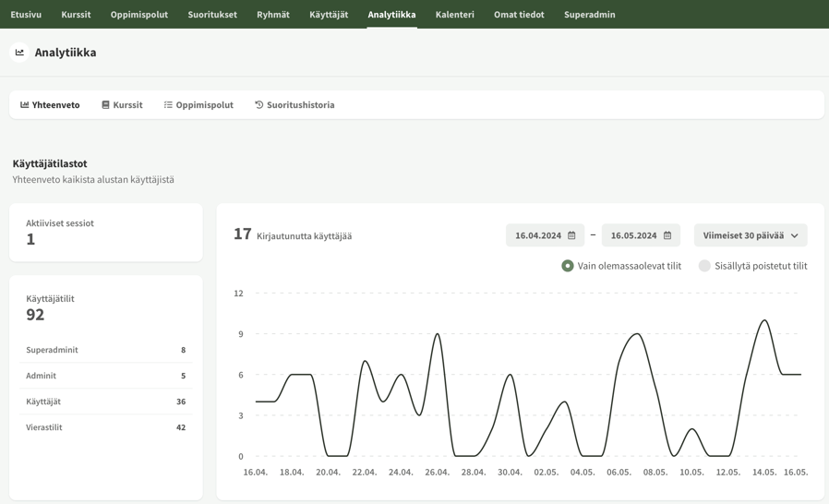
Task: Click the 26.04. x-axis label
Action: click(438, 473)
